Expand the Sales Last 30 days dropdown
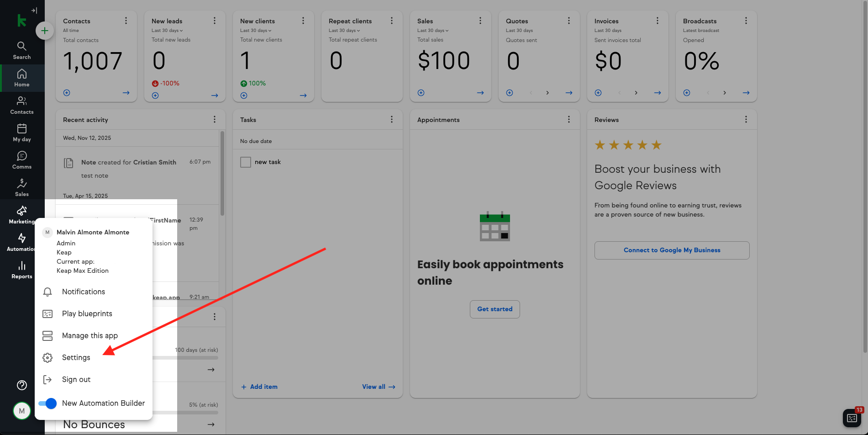 click(x=433, y=31)
